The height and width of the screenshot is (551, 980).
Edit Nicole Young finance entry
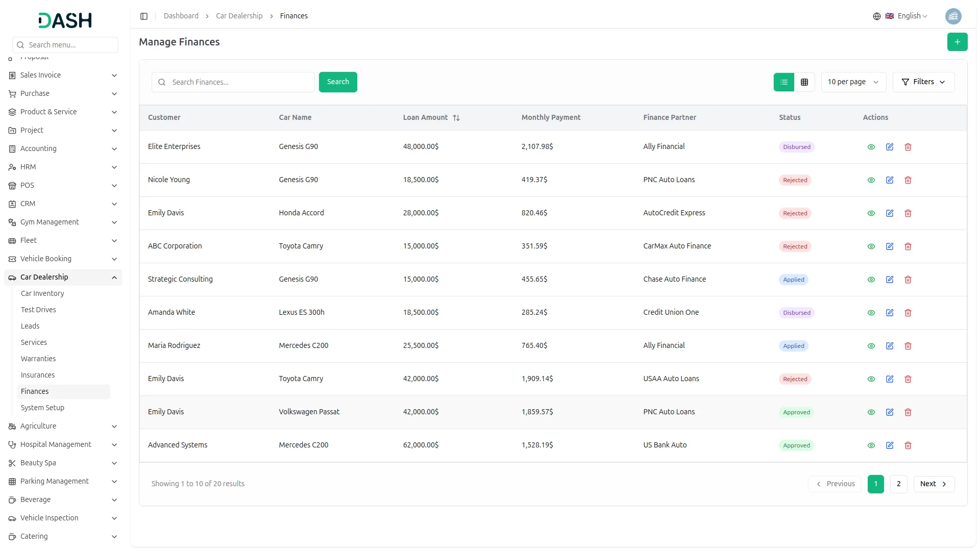(x=889, y=180)
